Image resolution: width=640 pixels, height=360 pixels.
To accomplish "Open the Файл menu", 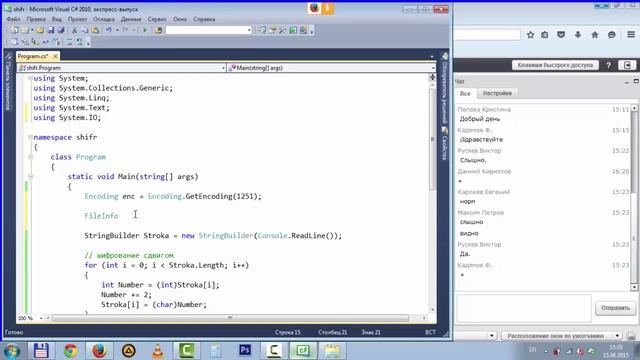I will [13, 19].
